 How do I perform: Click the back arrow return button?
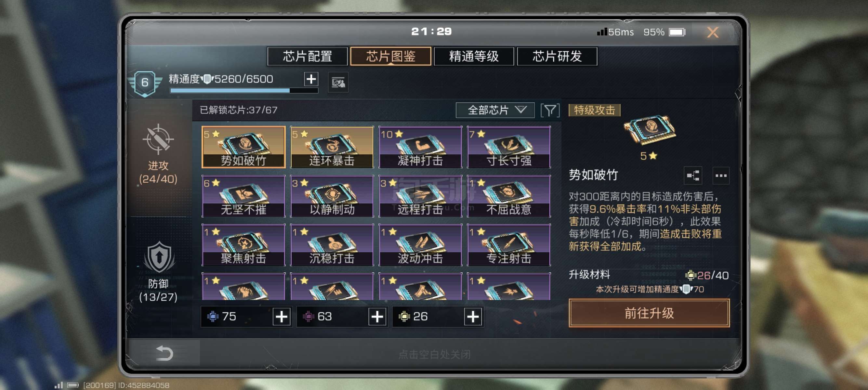(x=164, y=353)
